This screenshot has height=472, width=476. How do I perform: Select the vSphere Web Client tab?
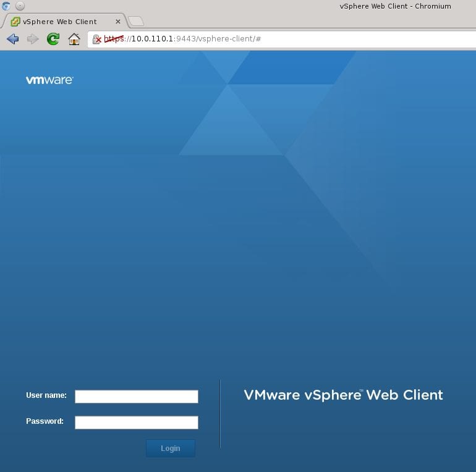pyautogui.click(x=64, y=22)
